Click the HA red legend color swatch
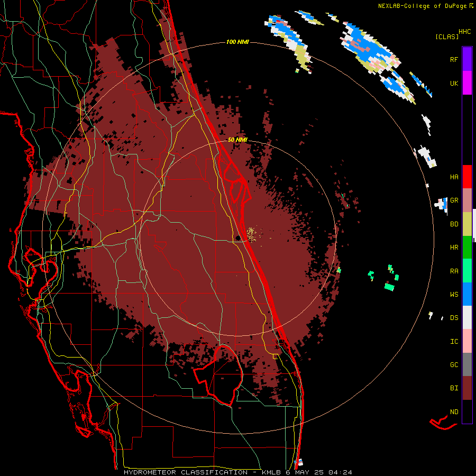Image resolution: width=476 pixels, height=476 pixels. (x=467, y=177)
